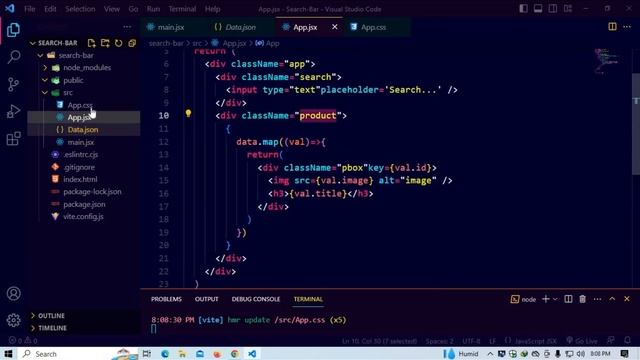Split the editor to the right
Screen dimensions: 640x360
click(612, 27)
